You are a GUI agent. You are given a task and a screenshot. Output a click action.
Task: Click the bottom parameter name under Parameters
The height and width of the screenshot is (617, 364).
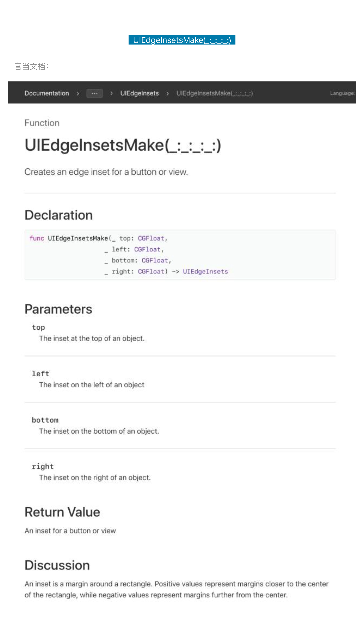(45, 420)
